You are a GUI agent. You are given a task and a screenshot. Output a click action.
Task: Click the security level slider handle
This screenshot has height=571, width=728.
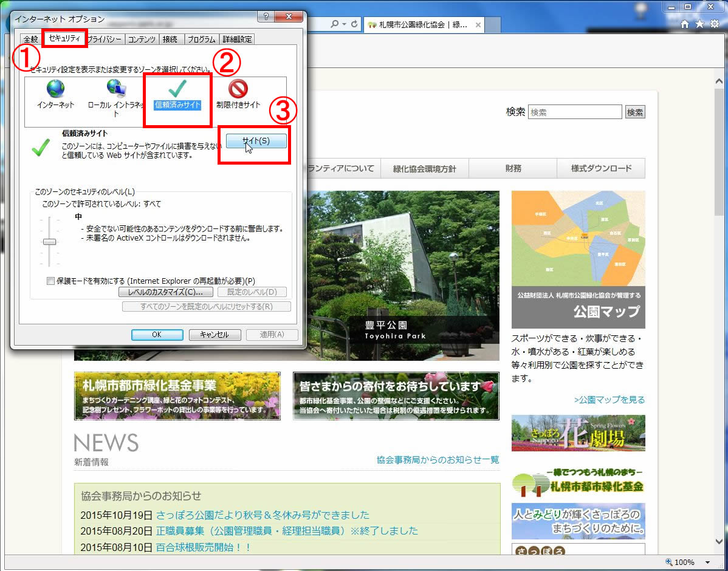pos(49,242)
